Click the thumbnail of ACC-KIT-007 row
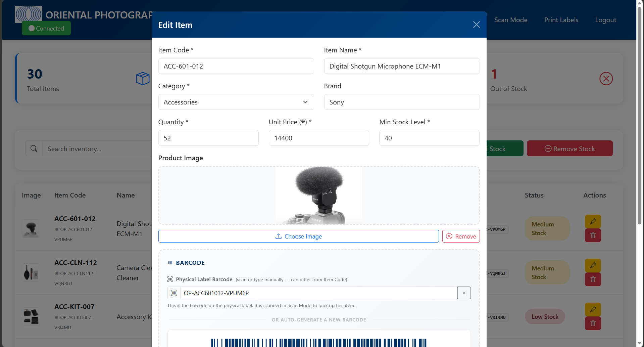Viewport: 644px width, 347px height. point(31,316)
